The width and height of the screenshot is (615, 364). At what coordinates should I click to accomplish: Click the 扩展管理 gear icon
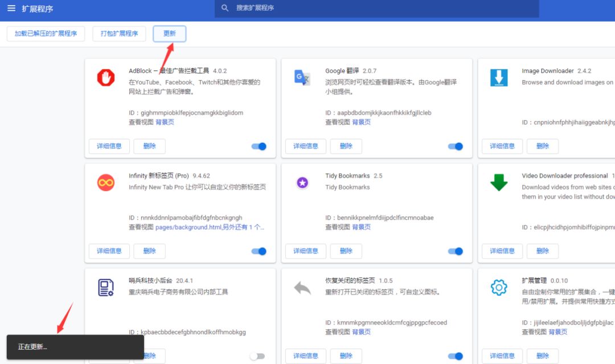(x=499, y=288)
